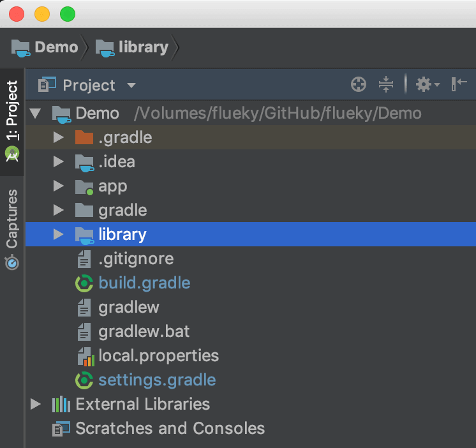The image size is (476, 448).
Task: Hide the Project tool window panel
Action: (x=459, y=84)
